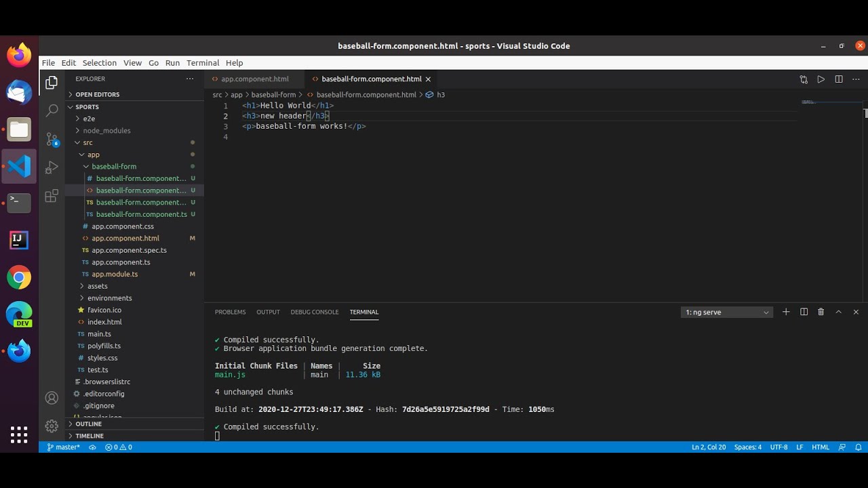Switch to the Debug Console tab
This screenshot has height=488, width=868.
point(315,312)
